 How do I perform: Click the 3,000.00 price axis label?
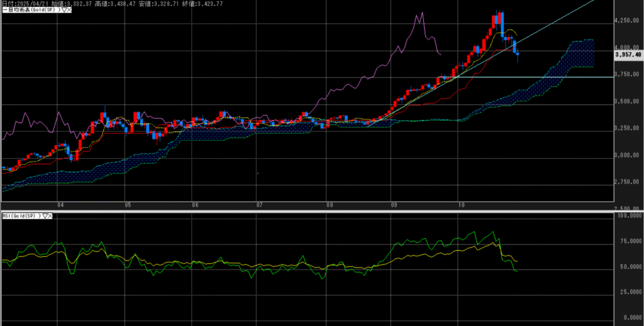point(628,155)
